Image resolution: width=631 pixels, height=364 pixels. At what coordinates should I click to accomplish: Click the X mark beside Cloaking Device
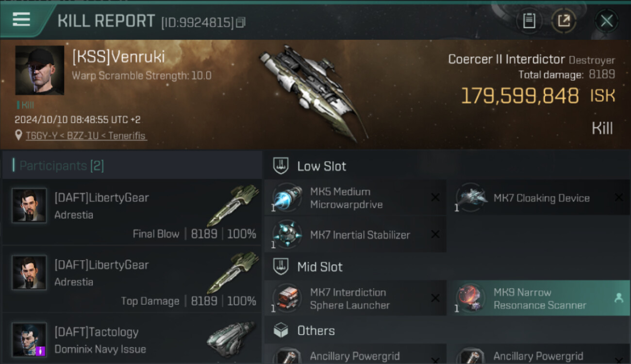click(619, 198)
